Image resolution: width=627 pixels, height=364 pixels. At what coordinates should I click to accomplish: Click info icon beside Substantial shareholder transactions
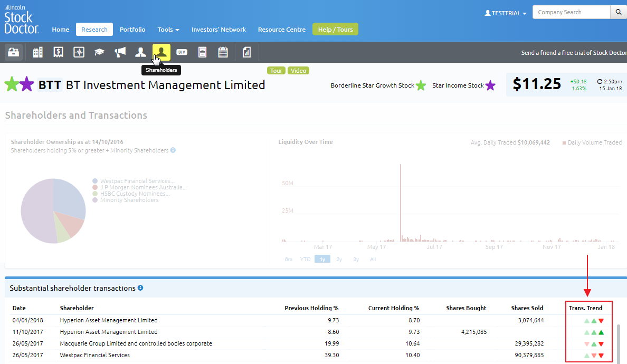point(140,288)
